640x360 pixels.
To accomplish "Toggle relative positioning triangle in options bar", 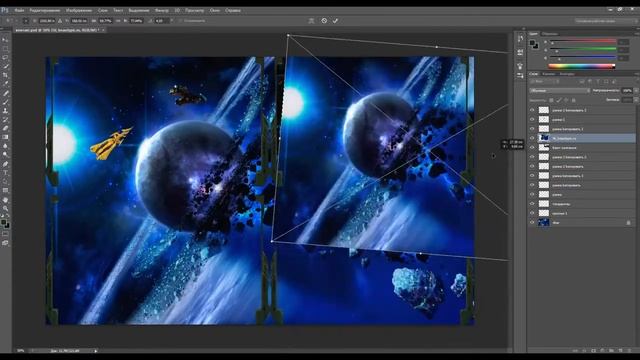I will 60,20.
